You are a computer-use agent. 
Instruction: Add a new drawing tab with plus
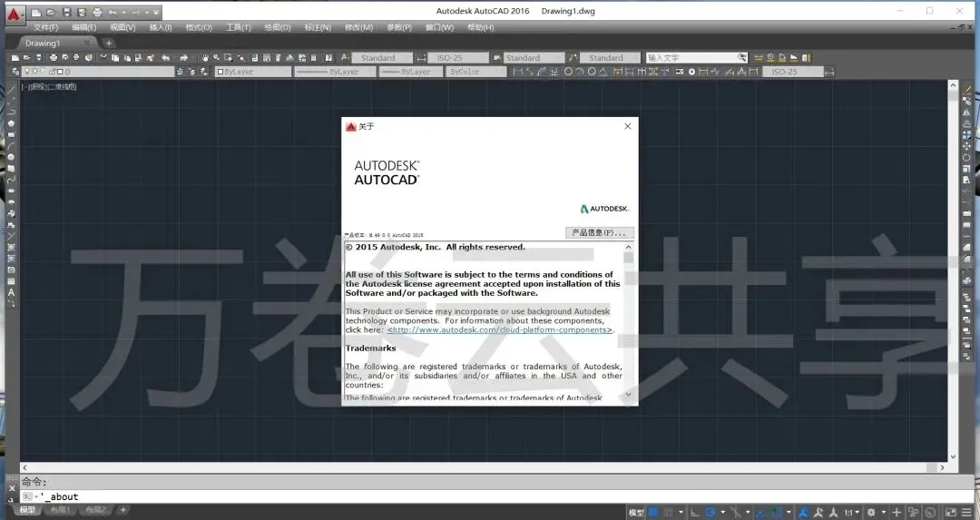coord(109,44)
